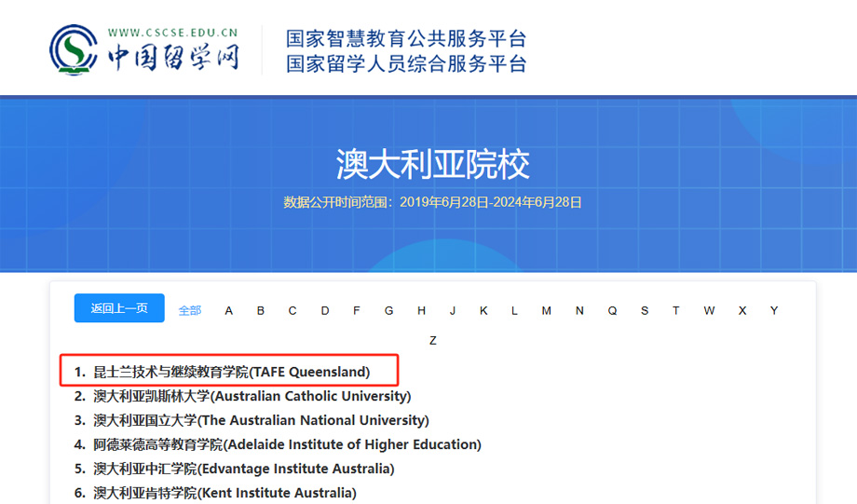The width and height of the screenshot is (857, 504).
Task: Filter institutions by letter K
Action: click(x=483, y=310)
